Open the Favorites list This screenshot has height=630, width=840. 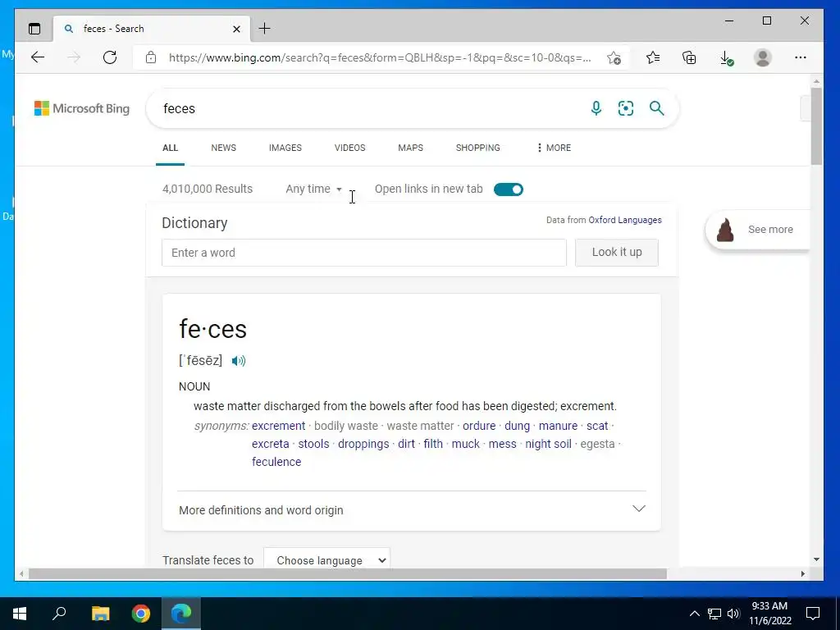pos(652,57)
